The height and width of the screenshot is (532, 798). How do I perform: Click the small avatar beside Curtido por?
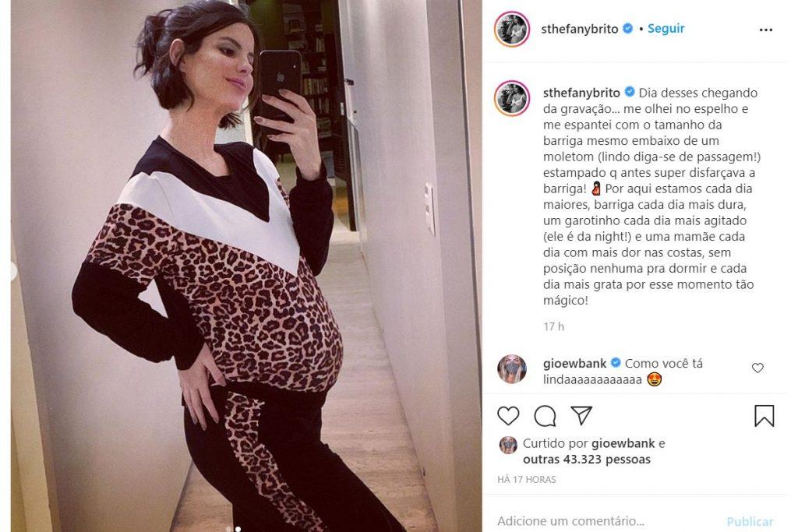point(508,445)
